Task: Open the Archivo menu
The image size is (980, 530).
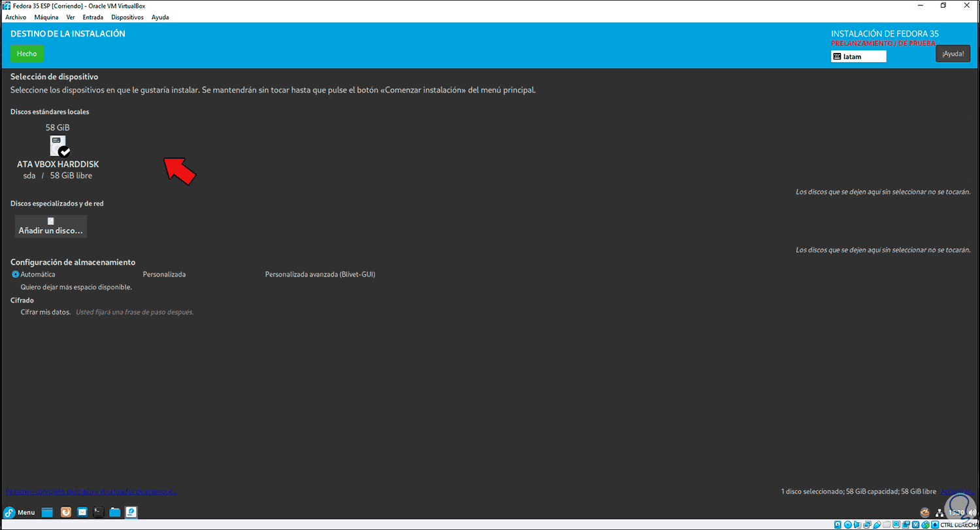Action: click(x=16, y=17)
